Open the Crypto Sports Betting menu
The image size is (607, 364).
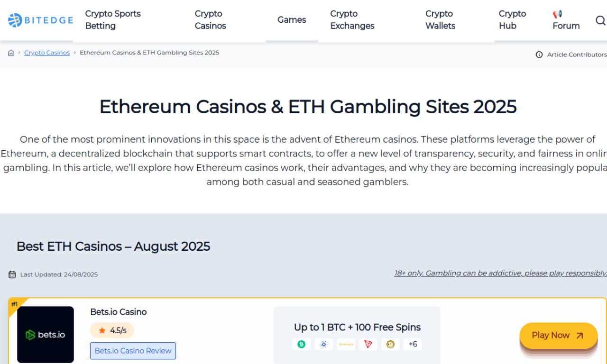pos(113,20)
